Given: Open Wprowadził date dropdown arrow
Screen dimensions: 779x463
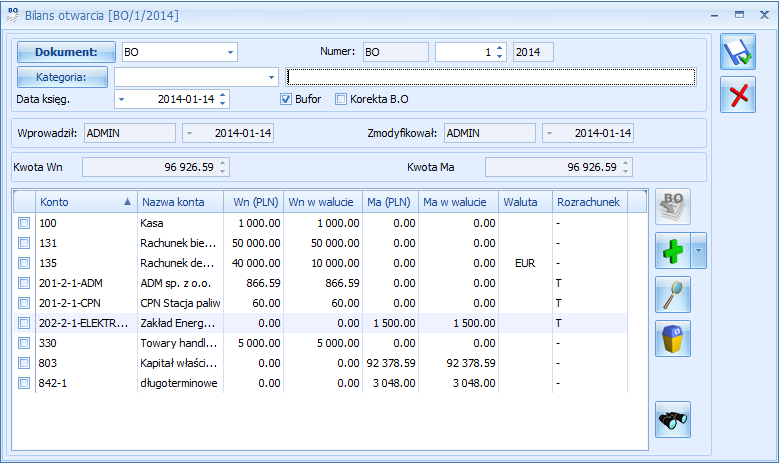Looking at the screenshot, I should [x=189, y=133].
